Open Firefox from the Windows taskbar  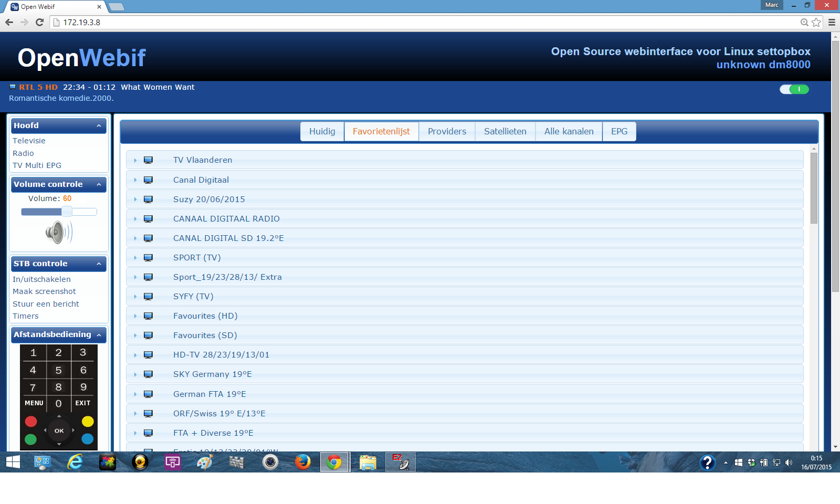[x=302, y=462]
